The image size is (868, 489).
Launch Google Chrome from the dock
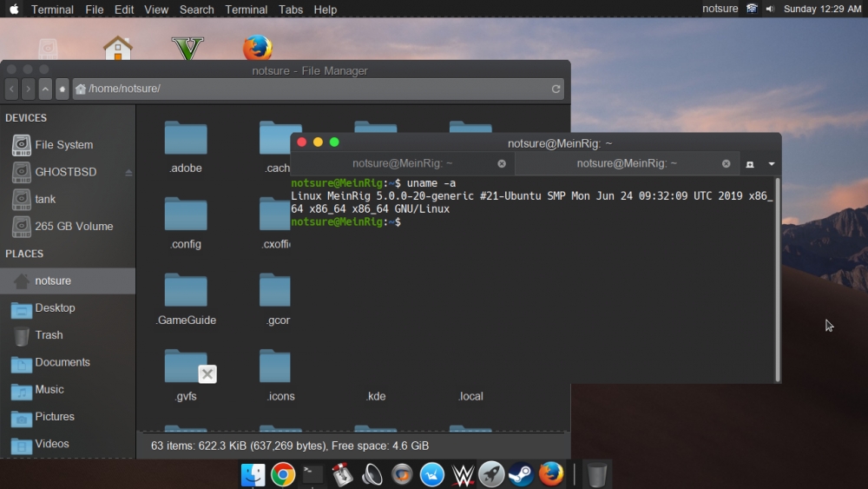[x=283, y=474]
